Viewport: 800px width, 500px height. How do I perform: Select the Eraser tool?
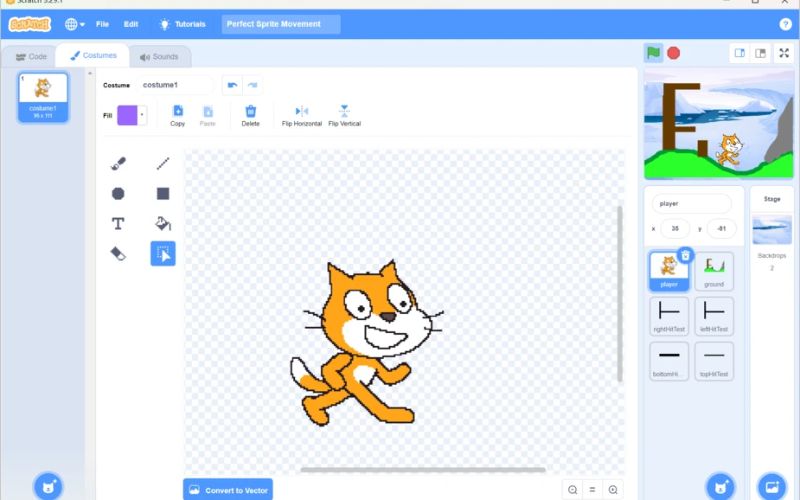tap(118, 254)
